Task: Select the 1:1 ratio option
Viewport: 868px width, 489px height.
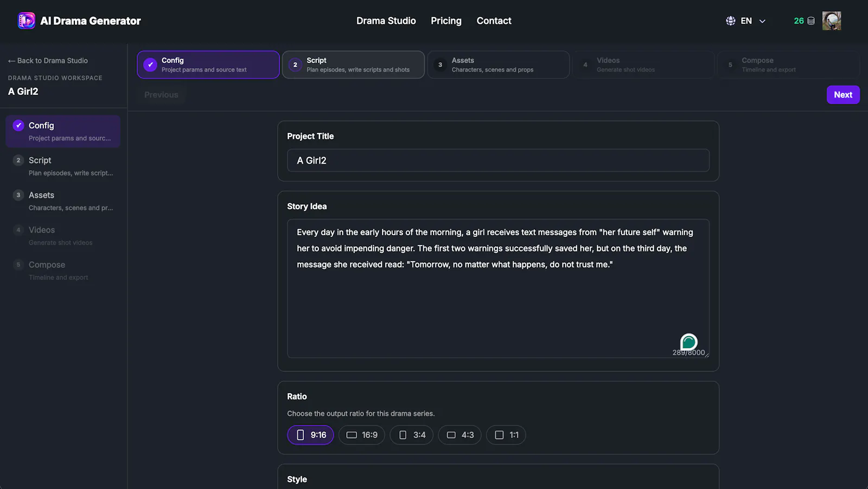Action: (x=506, y=435)
